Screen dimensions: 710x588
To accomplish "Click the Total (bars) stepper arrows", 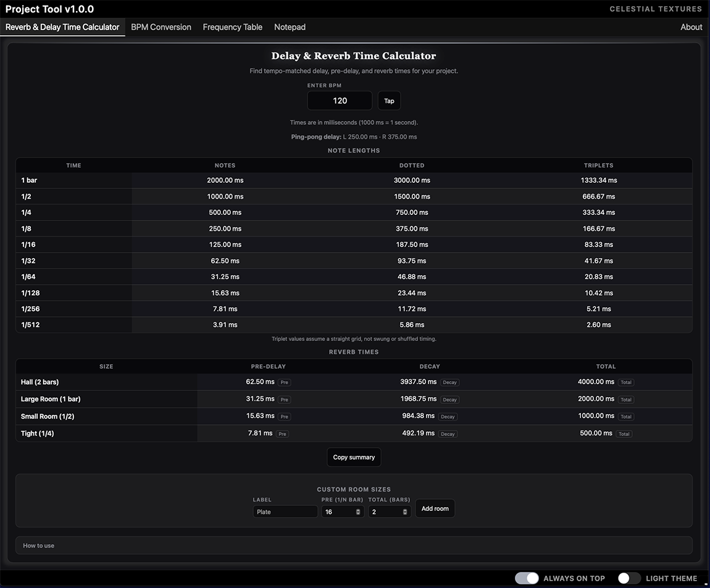I will click(405, 511).
